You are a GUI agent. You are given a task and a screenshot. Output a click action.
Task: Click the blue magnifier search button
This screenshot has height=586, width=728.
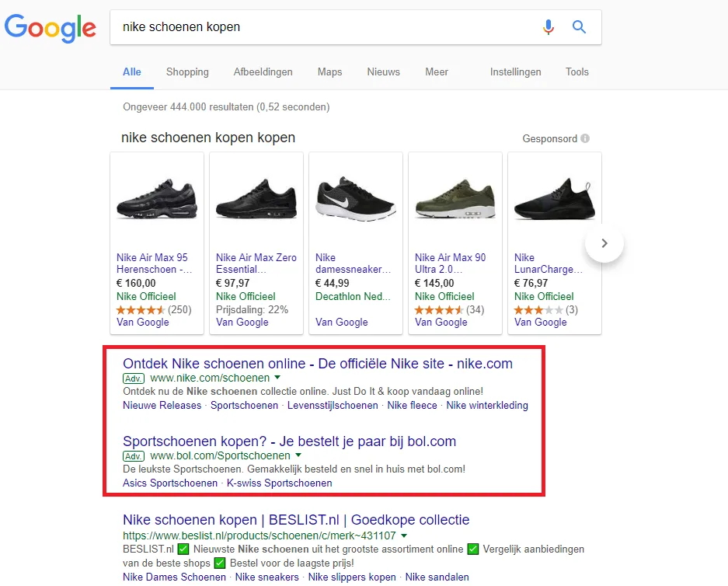click(x=579, y=27)
